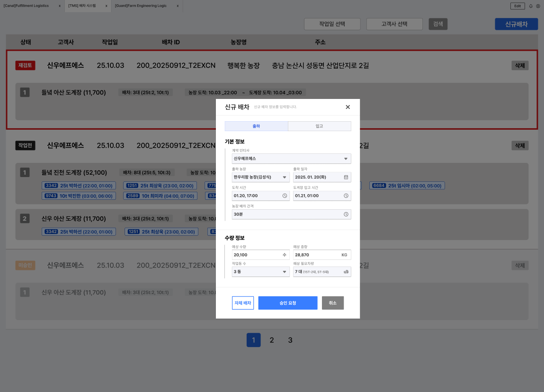The image size is (544, 392).
Task: Go to page 2 in pagination
Action: tap(272, 340)
